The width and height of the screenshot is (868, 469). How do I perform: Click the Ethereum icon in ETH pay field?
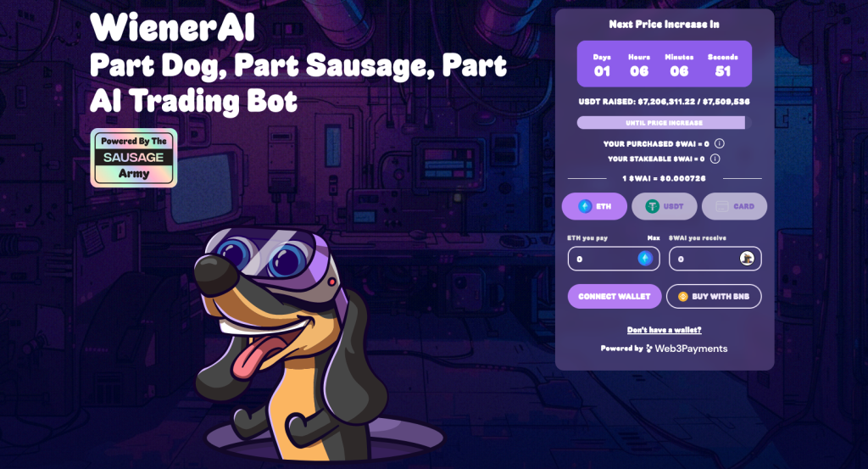coord(645,259)
